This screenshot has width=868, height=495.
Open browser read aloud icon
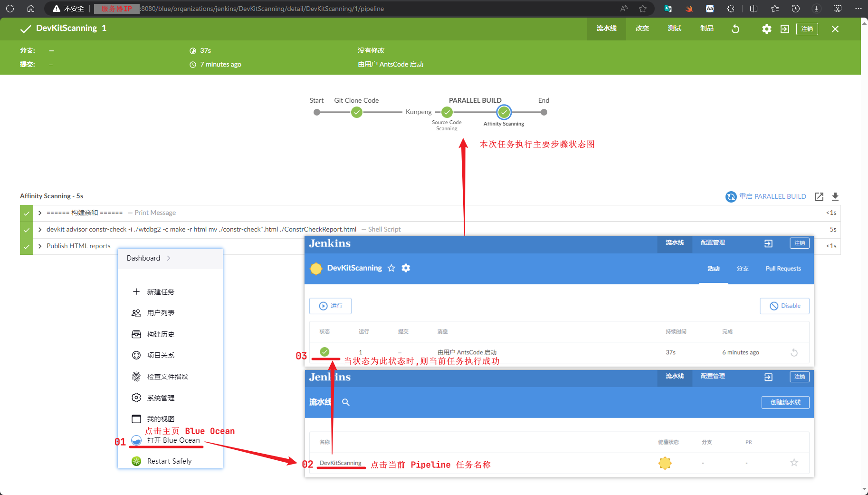pos(624,9)
